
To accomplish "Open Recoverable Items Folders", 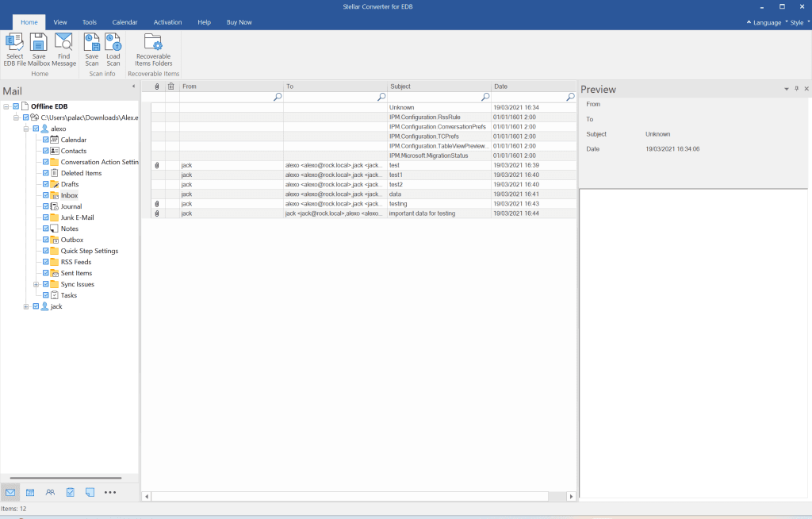I will click(153, 49).
